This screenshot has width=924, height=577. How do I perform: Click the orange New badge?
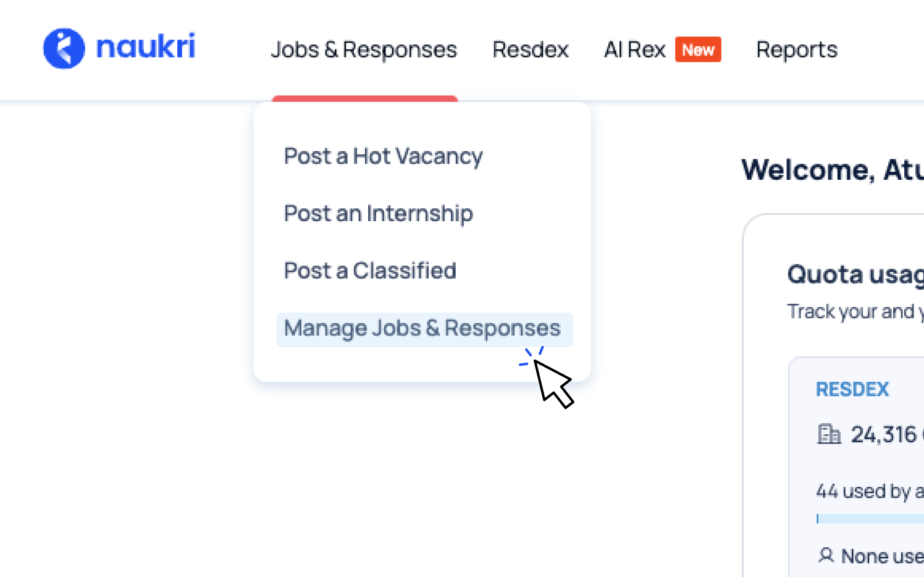(x=698, y=49)
